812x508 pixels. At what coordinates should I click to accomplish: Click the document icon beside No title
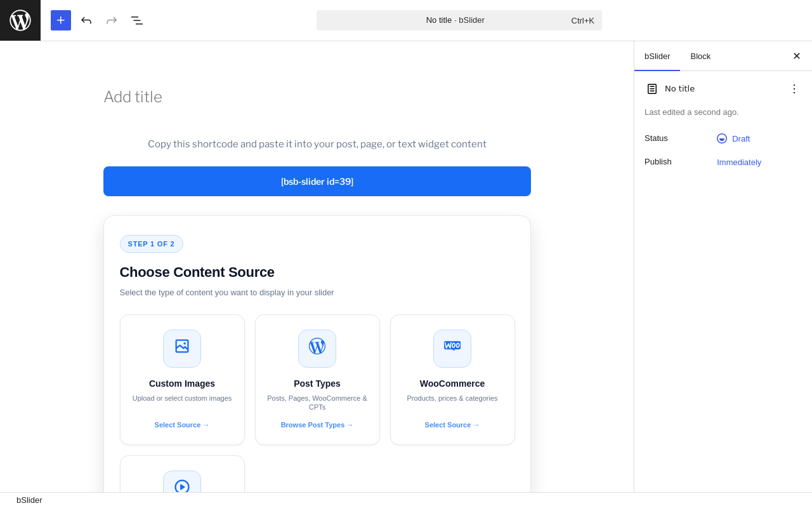pos(652,89)
